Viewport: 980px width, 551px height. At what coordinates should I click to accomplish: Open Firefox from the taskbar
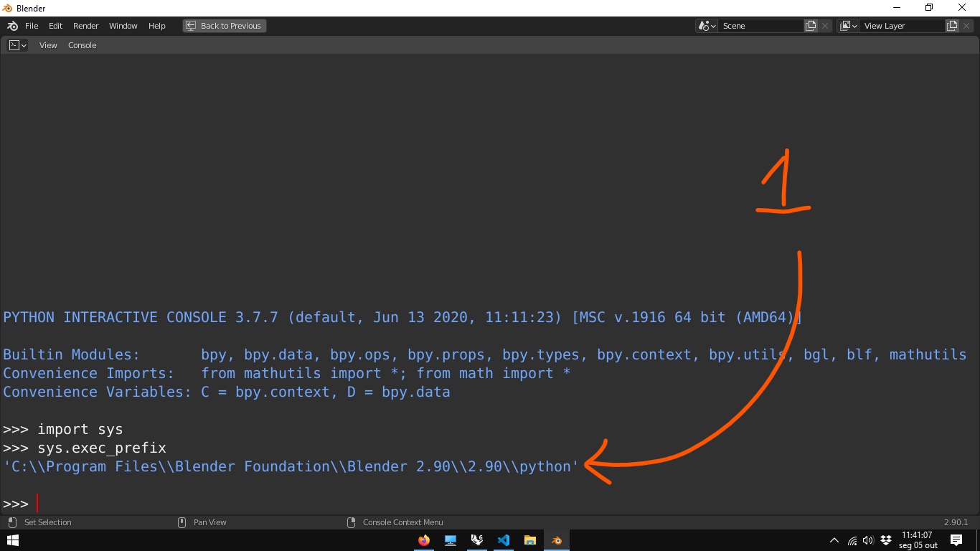pos(424,540)
